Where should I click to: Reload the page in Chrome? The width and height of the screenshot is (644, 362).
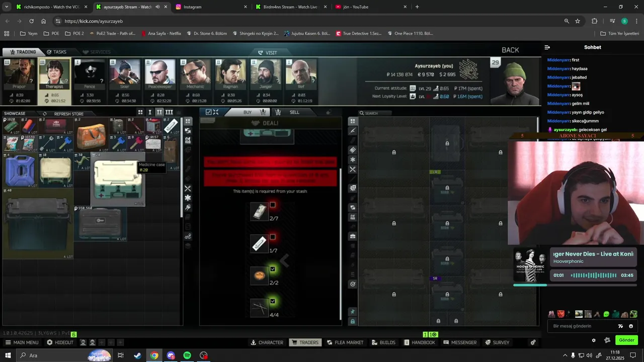[x=31, y=21]
